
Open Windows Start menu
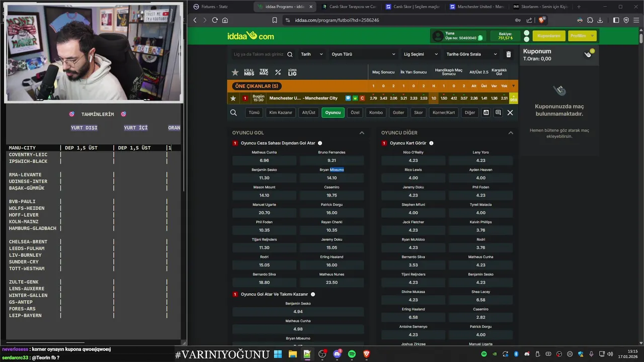(278, 354)
